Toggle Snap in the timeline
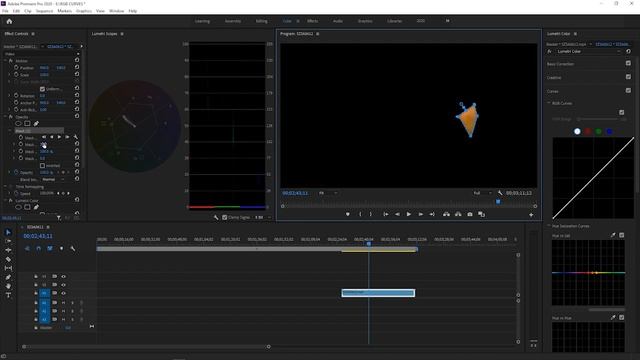Viewport: 640px width, 360px height. click(38, 248)
